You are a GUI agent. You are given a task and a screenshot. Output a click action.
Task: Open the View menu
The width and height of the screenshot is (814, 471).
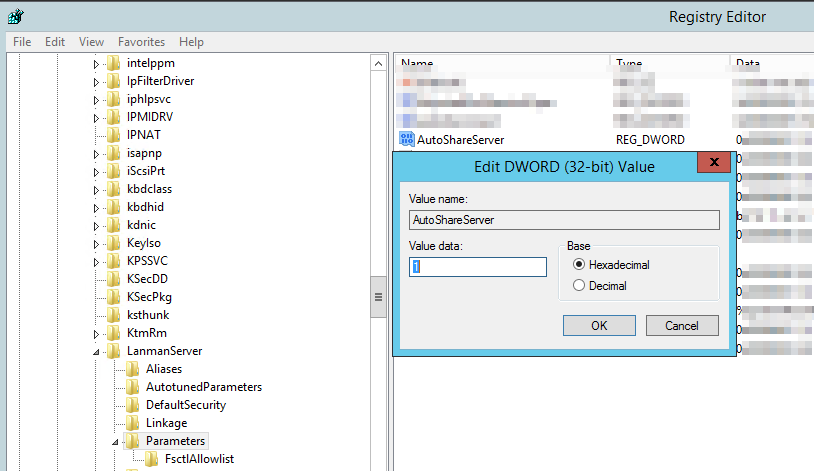[x=91, y=42]
